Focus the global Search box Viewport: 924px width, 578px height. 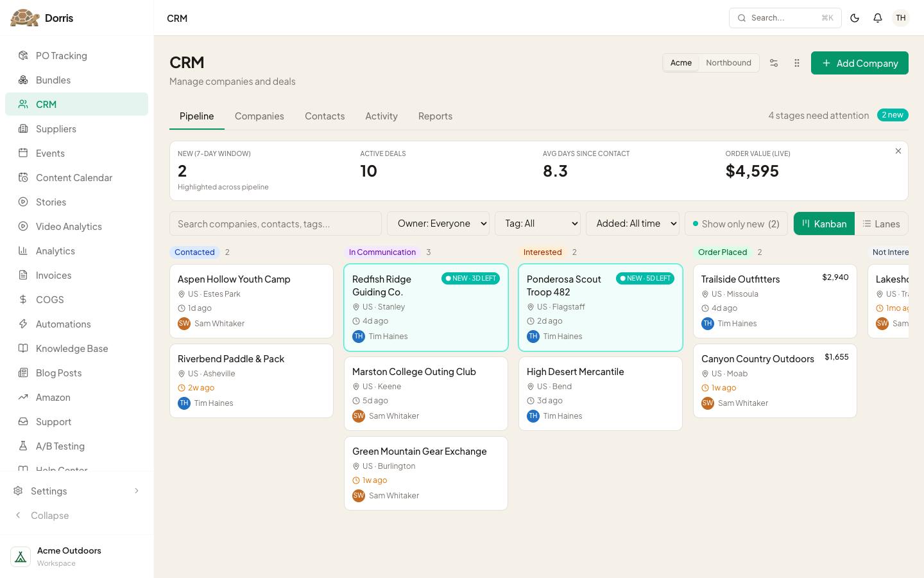click(785, 18)
